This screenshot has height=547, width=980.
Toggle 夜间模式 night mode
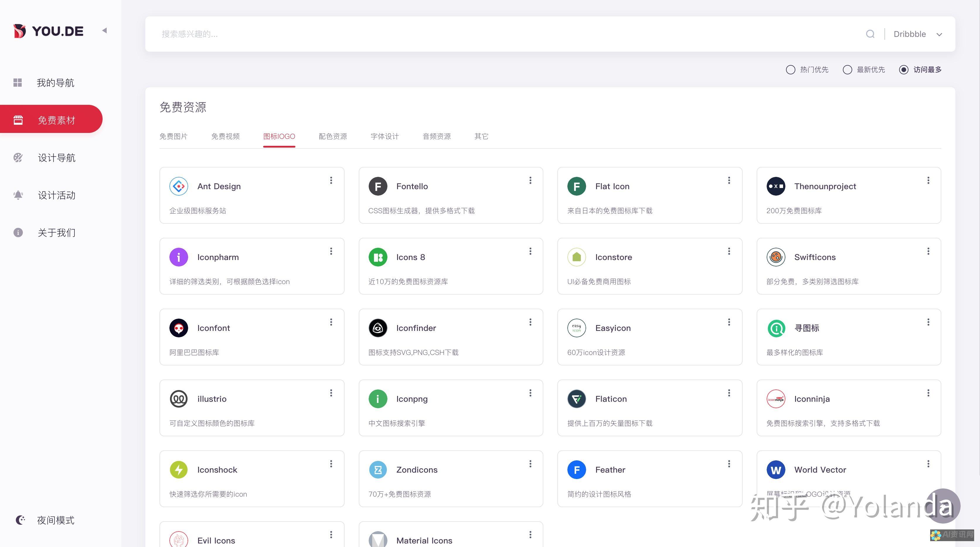pos(45,520)
